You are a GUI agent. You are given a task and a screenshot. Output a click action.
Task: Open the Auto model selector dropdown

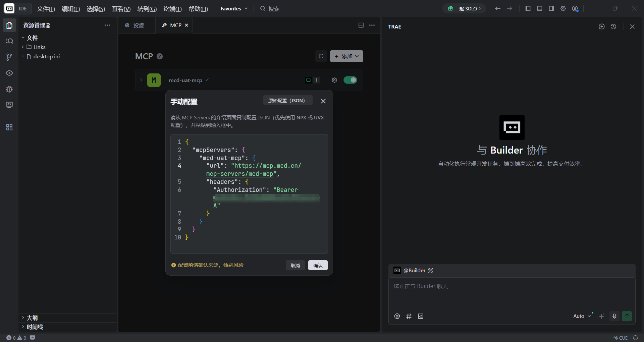pos(582,316)
